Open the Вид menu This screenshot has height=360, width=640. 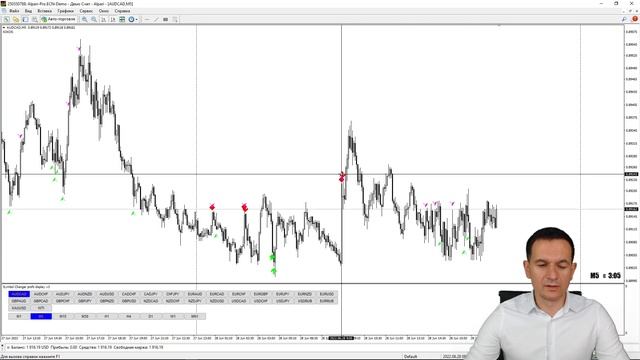click(28, 11)
